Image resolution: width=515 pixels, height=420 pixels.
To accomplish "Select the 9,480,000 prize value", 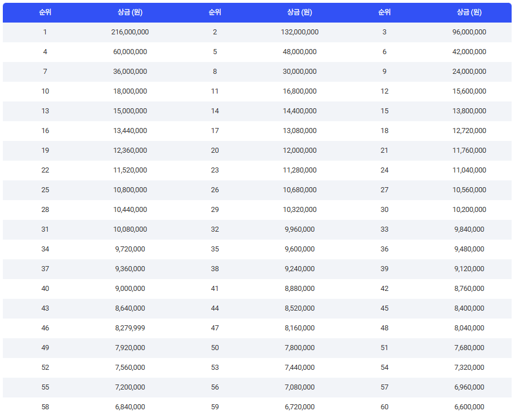I will tap(469, 249).
